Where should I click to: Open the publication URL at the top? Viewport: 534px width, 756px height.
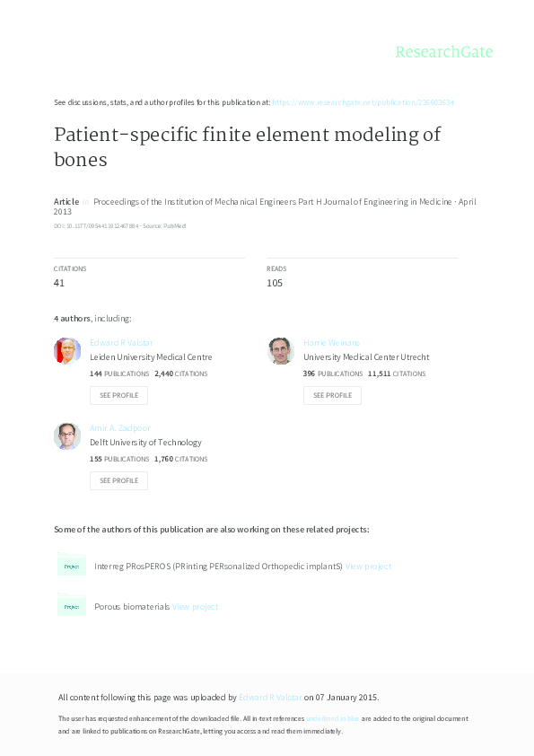pos(363,102)
